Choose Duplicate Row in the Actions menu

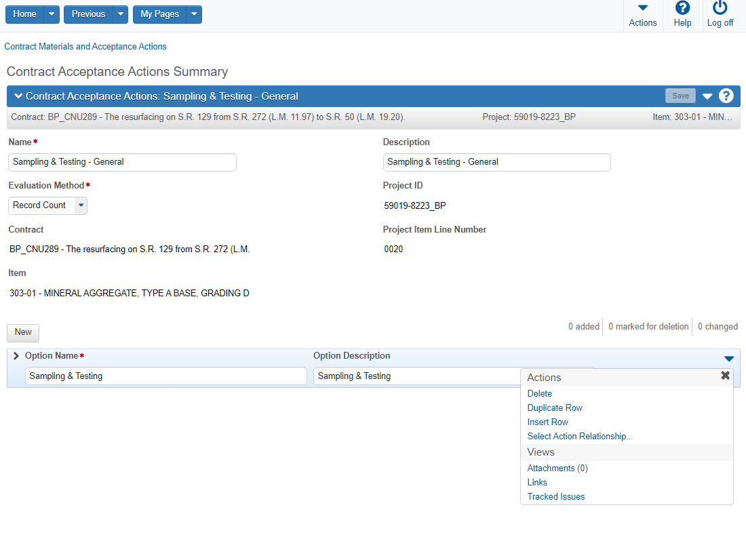[555, 408]
